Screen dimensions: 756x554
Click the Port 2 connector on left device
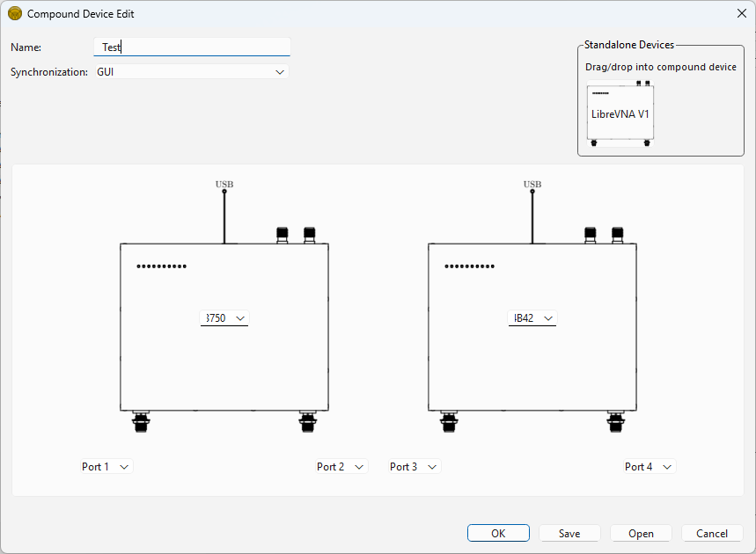tap(307, 423)
